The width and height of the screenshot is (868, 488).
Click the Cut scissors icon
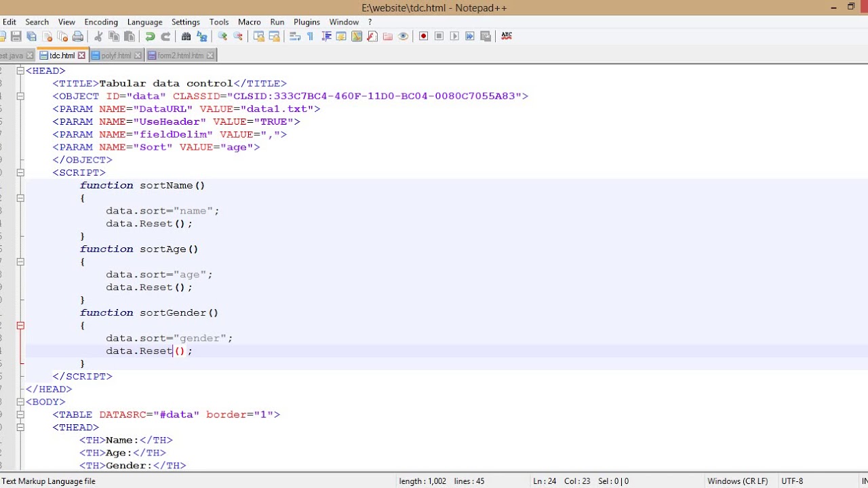(x=98, y=36)
